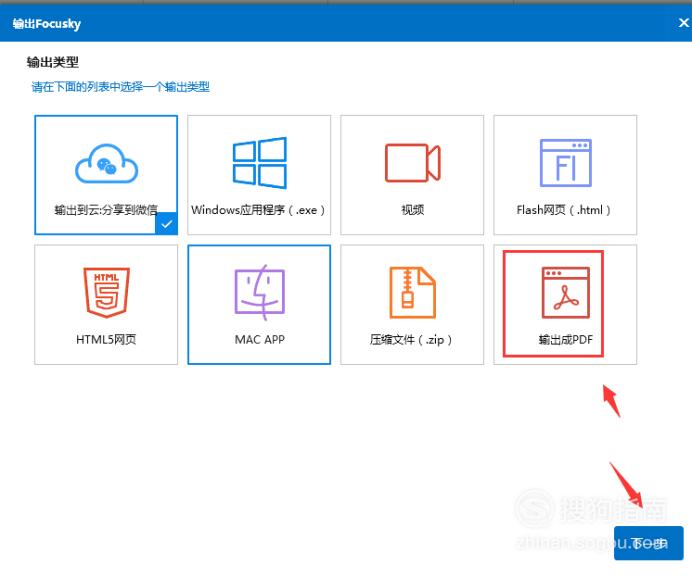Select the PDF document icon
This screenshot has height=577, width=692.
(x=565, y=292)
